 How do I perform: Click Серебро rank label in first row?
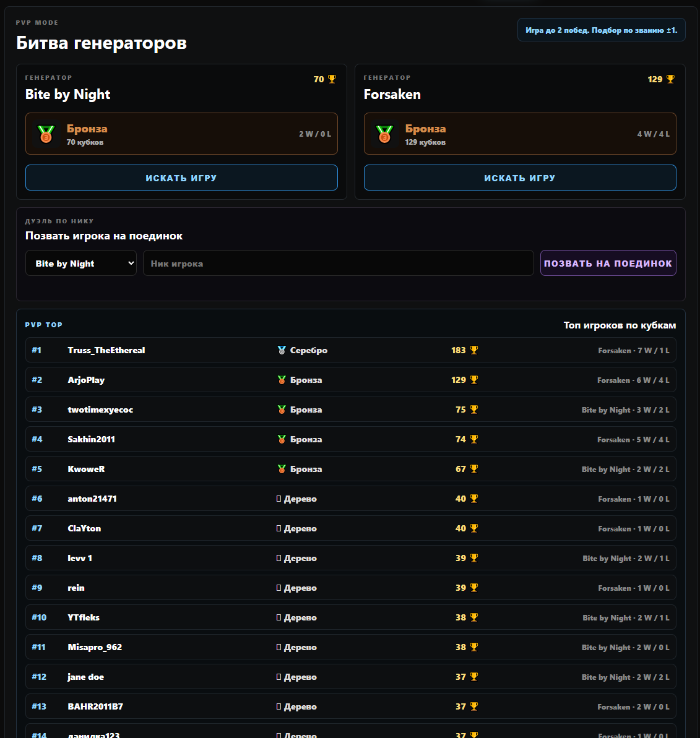pos(309,350)
